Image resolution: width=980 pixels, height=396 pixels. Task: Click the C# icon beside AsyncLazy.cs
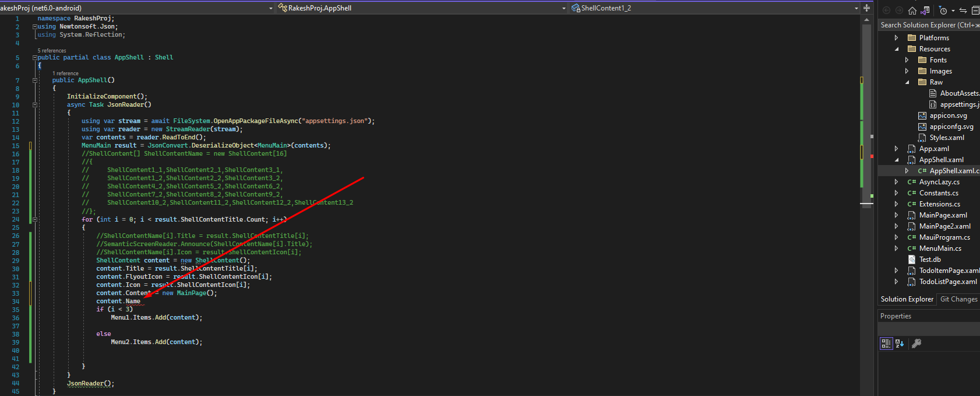point(912,182)
